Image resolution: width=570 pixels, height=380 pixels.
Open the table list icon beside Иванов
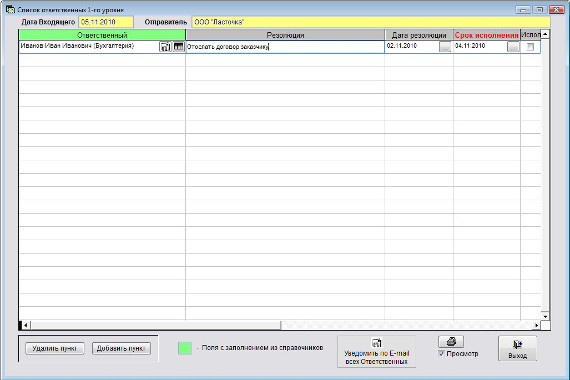178,47
